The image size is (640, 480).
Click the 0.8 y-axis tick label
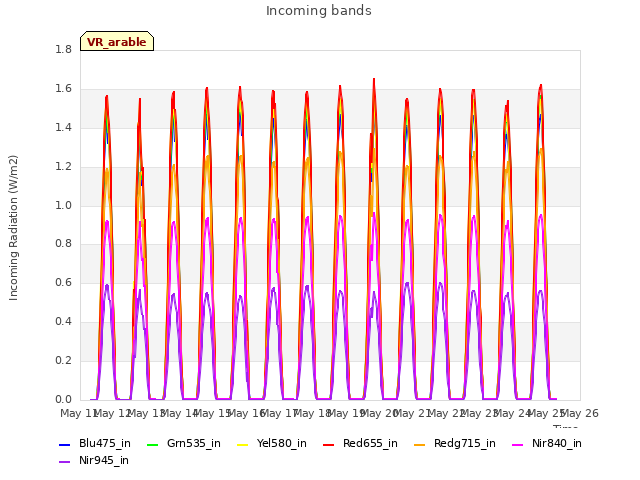(x=63, y=244)
